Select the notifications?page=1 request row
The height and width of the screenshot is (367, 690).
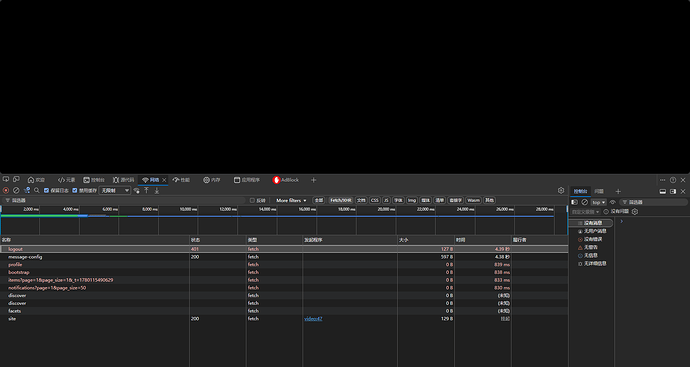pos(284,288)
